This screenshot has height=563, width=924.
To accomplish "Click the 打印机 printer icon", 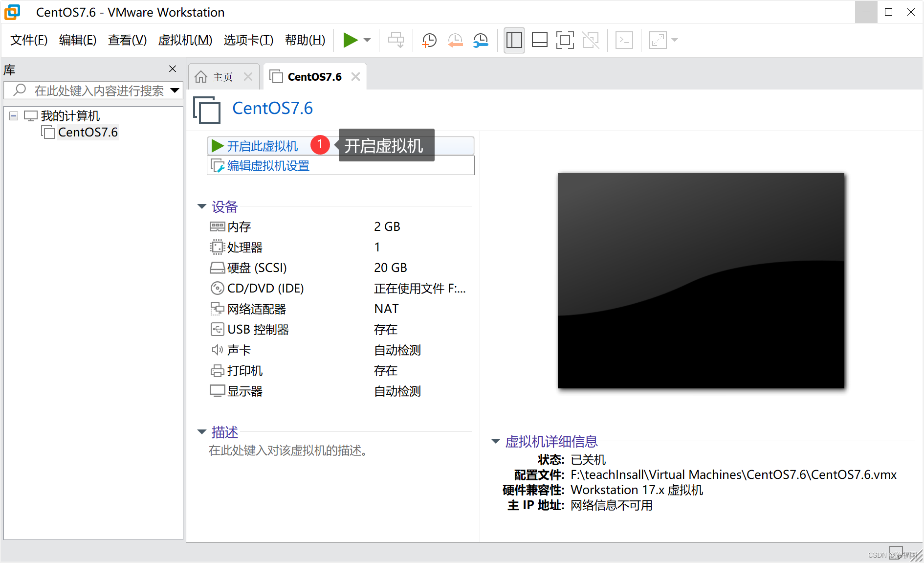I will point(217,371).
